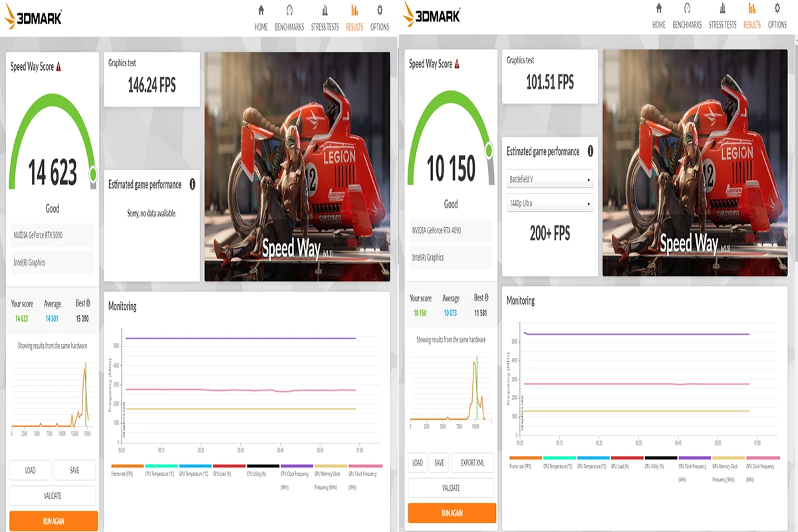Image resolution: width=798 pixels, height=532 pixels.
Task: Open BENCHMARKS in the RTX 5090 window
Action: (289, 19)
